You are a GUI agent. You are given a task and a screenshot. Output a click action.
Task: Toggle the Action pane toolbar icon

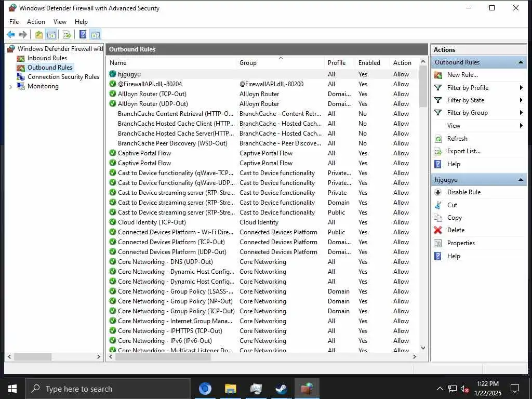pos(96,34)
